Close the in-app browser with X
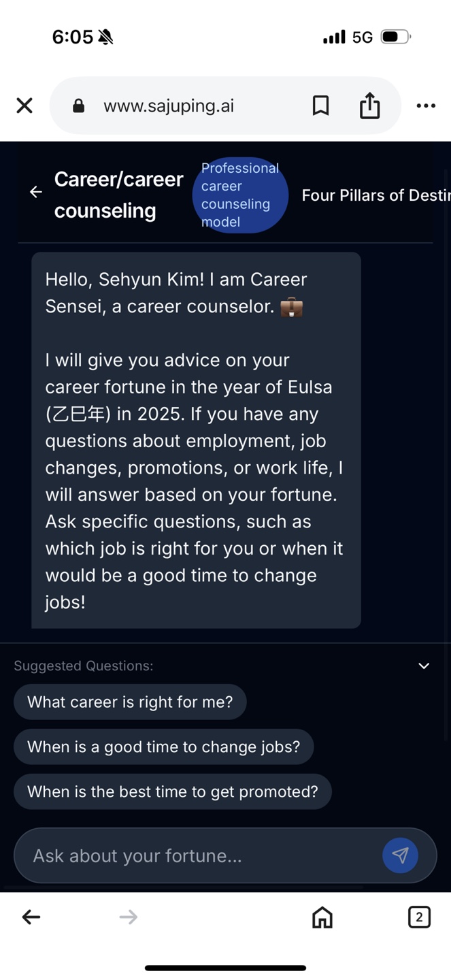The height and width of the screenshot is (980, 451). [24, 105]
